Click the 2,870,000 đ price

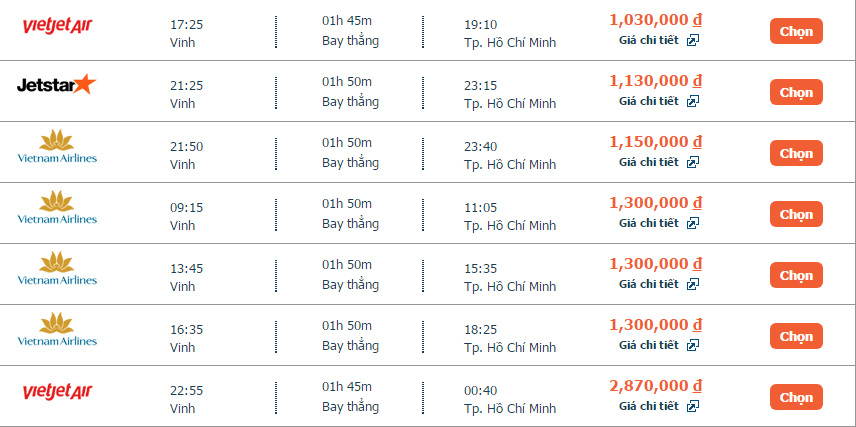(x=655, y=386)
